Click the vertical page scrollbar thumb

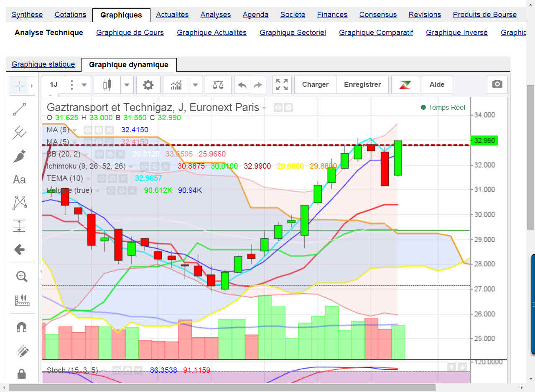point(530,157)
